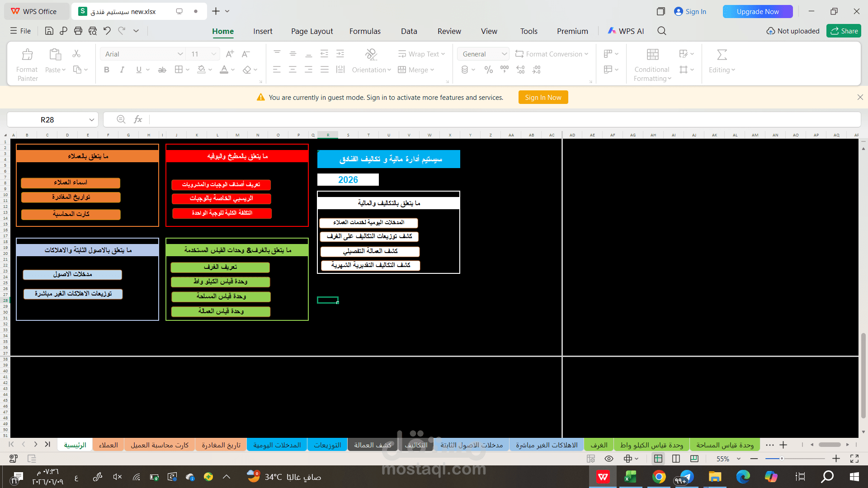
Task: Increase decimal places
Action: click(x=520, y=70)
